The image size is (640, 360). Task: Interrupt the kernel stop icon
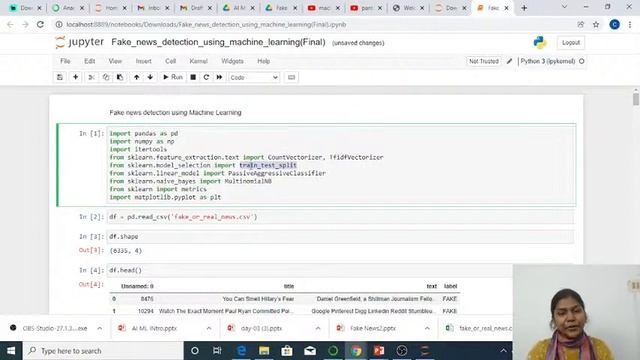tap(193, 77)
